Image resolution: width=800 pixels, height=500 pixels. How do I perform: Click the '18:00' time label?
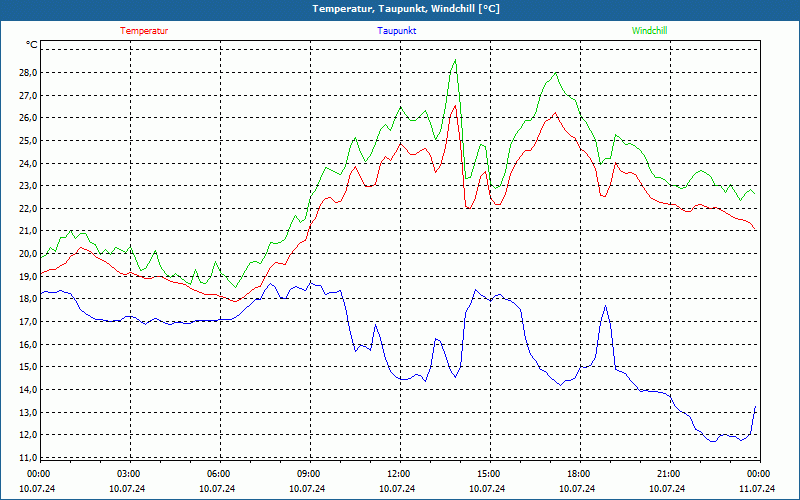[578, 474]
